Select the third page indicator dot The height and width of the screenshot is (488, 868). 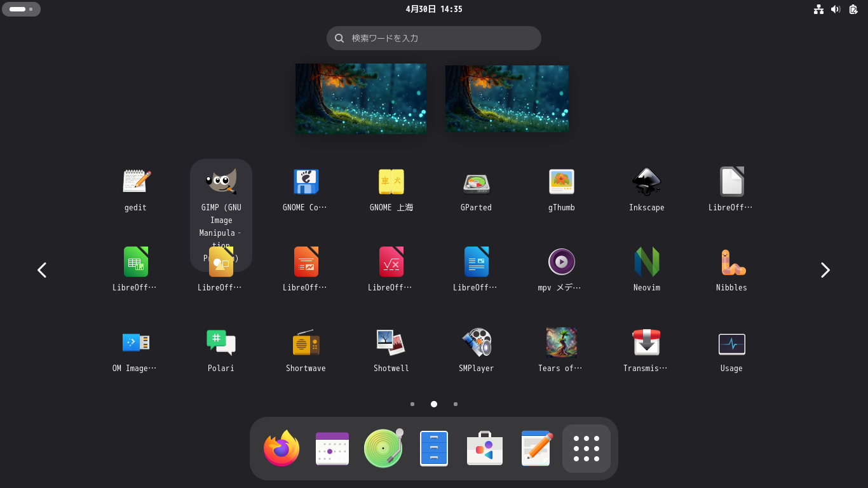click(x=456, y=403)
